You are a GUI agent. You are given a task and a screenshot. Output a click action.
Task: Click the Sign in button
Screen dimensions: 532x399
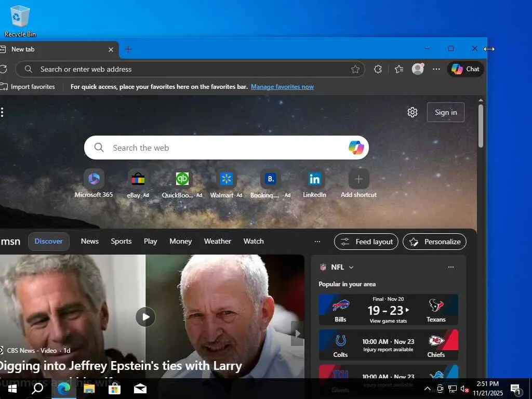[446, 112]
